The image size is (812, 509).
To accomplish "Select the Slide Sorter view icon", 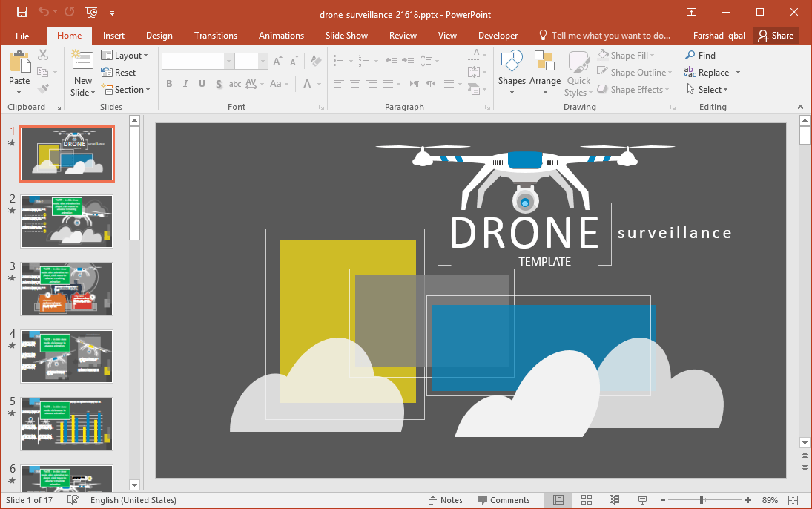I will coord(586,499).
